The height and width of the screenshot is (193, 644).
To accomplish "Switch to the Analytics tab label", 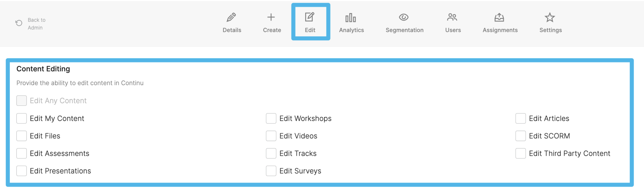I will point(351,30).
